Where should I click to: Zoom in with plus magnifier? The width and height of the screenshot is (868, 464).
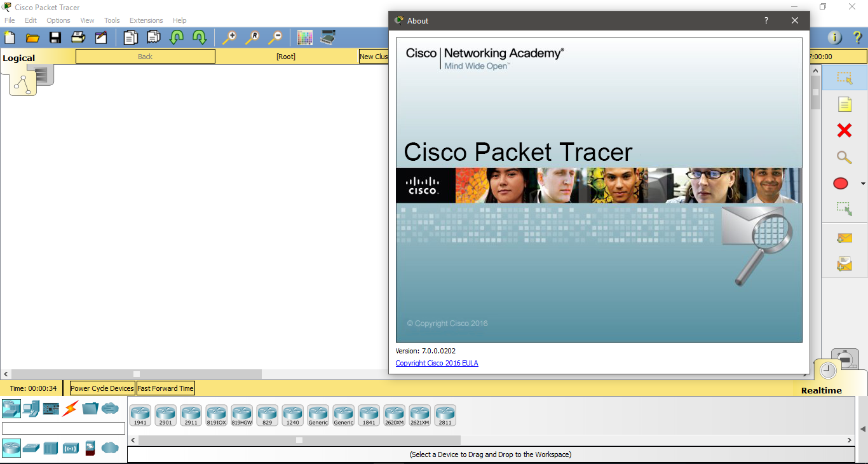click(229, 38)
